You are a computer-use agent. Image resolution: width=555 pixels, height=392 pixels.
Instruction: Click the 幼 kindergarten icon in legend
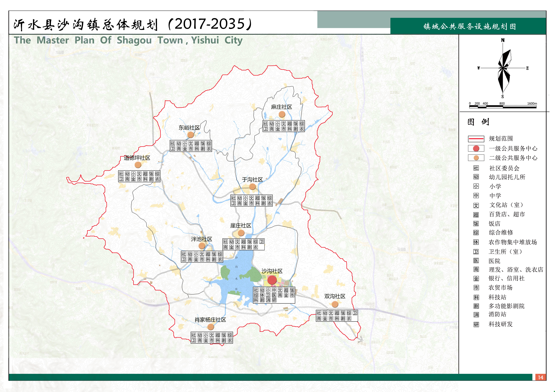[x=476, y=177]
